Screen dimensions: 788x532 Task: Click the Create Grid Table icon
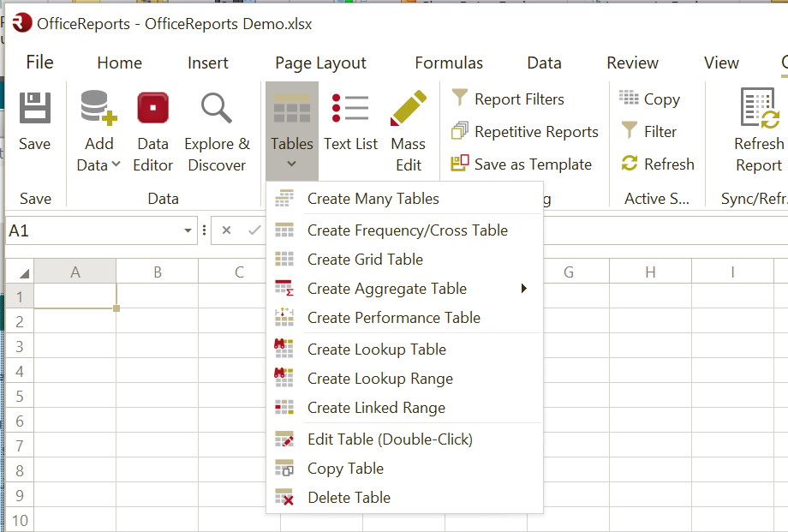[284, 259]
